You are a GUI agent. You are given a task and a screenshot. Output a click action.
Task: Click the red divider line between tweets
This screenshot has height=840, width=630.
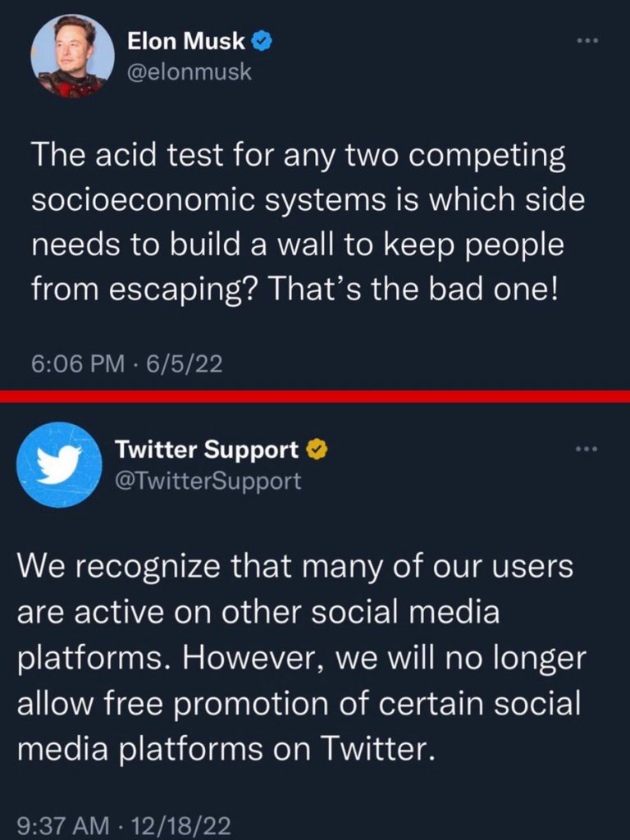(x=315, y=396)
